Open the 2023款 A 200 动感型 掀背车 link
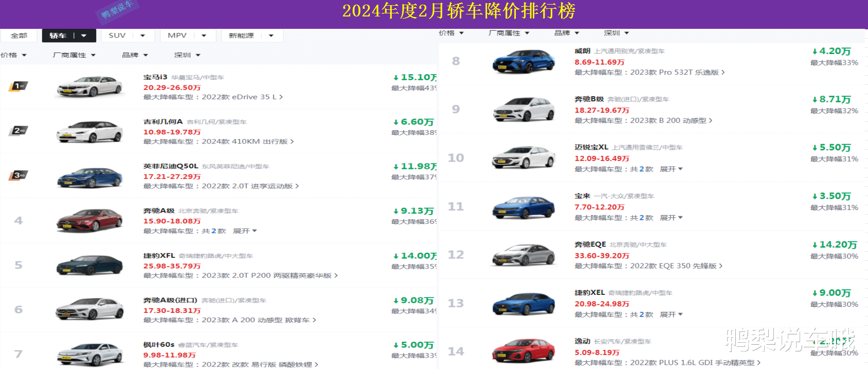Screen dimensions: 868x369 pyautogui.click(x=259, y=320)
